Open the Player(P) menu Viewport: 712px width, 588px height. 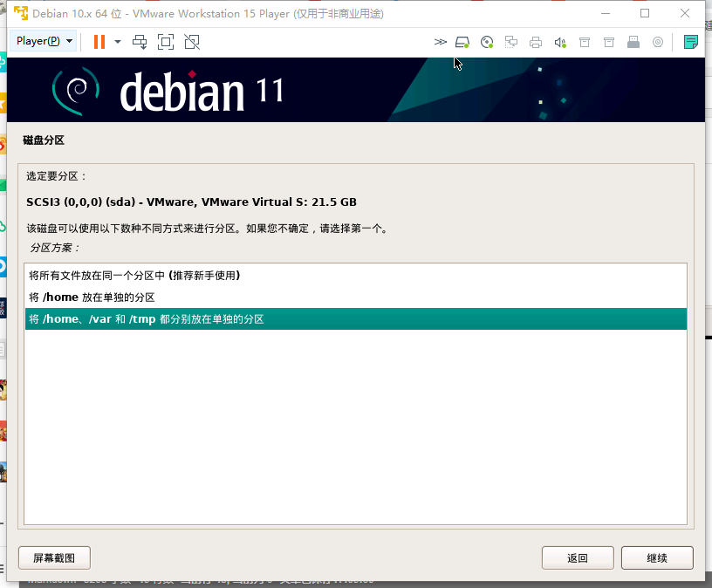click(44, 41)
